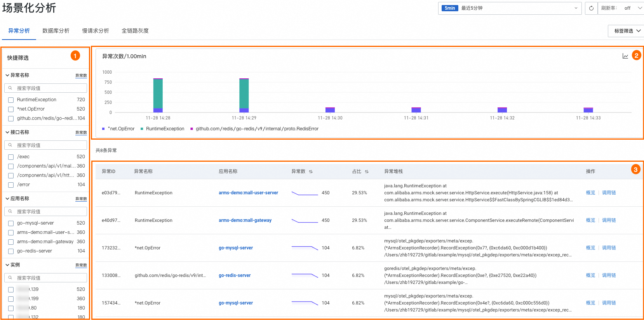Click the refresh icon button
Image resolution: width=644 pixels, height=320 pixels.
pos(591,8)
